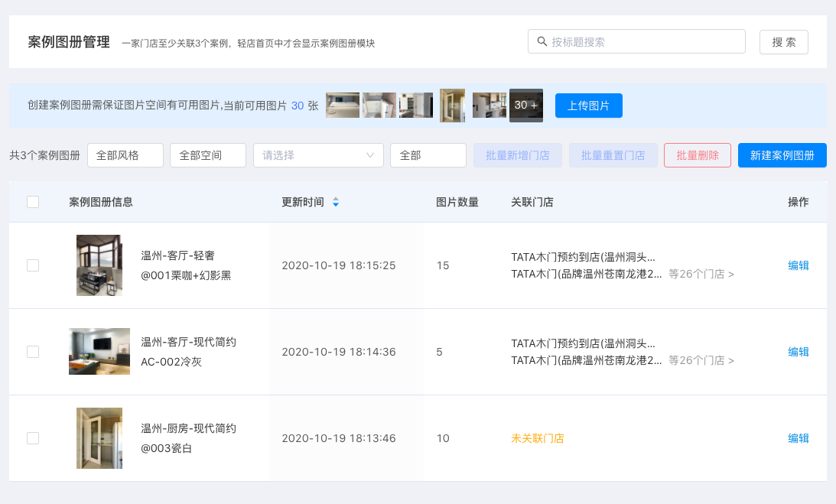Check the 温州-客厅-现代简约 row checkbox
Viewport: 836px width, 504px height.
pos(33,352)
